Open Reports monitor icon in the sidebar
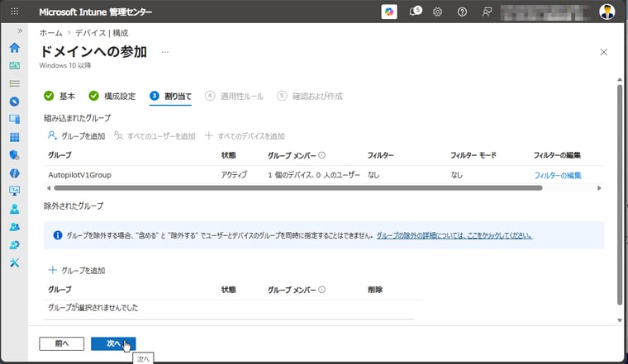 (14, 191)
